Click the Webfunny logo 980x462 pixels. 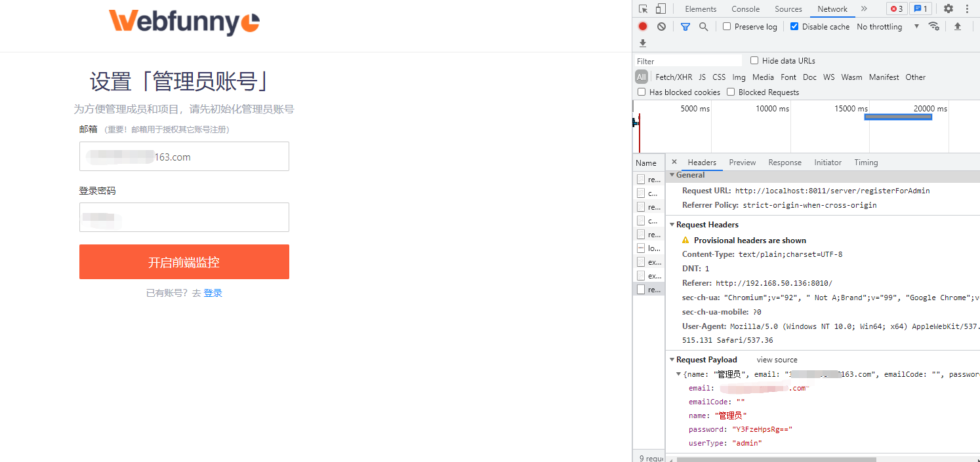[184, 22]
